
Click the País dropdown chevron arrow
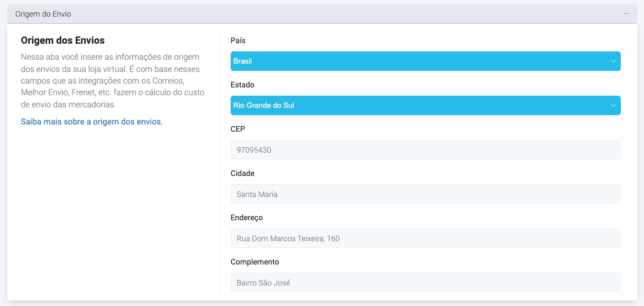(x=613, y=61)
